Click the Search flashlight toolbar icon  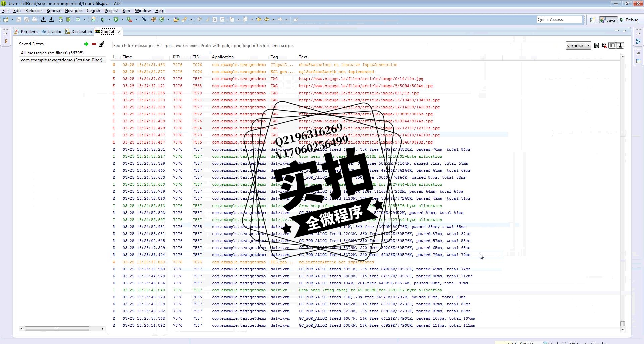184,20
